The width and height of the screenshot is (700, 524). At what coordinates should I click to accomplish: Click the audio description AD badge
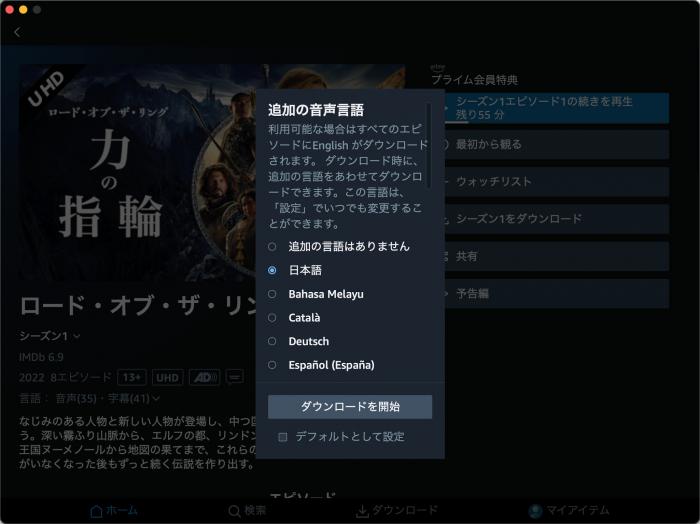pos(203,377)
